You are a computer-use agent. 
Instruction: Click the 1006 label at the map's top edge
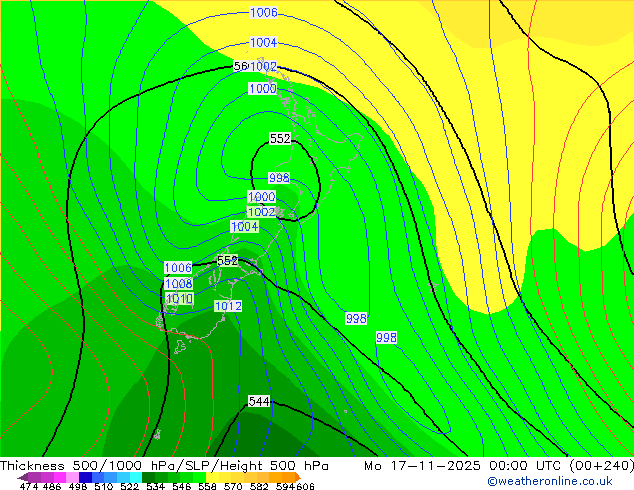point(264,13)
